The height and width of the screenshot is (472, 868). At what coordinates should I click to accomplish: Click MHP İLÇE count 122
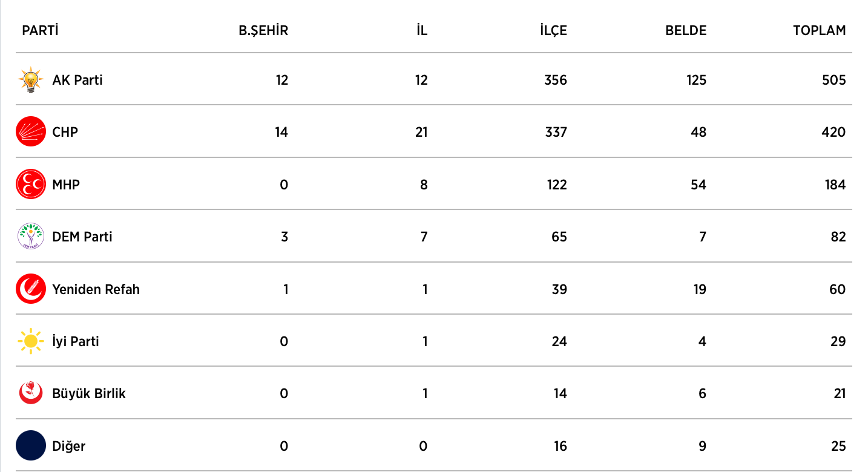pyautogui.click(x=556, y=185)
